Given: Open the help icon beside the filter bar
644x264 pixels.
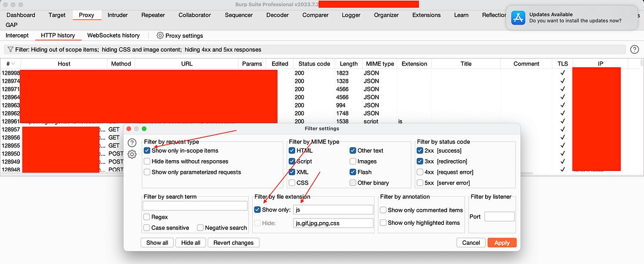Looking at the screenshot, I should [634, 49].
